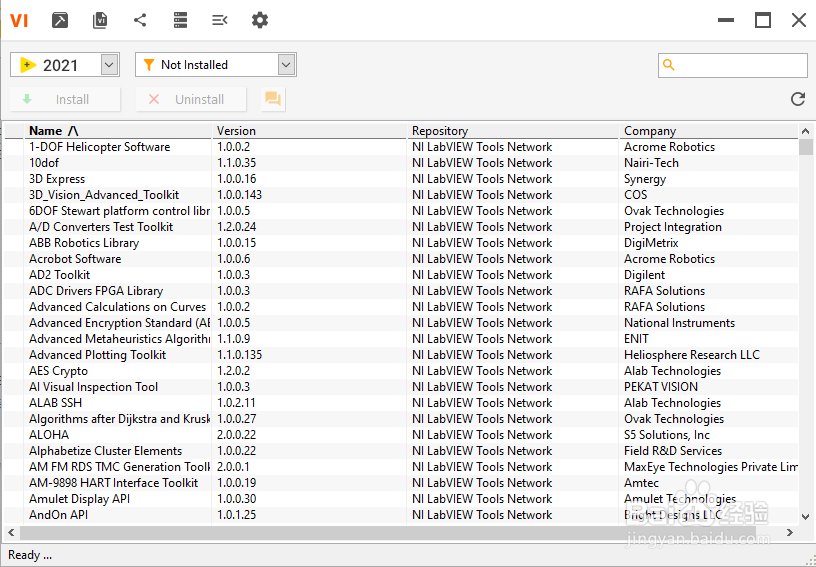Select Algorithms after Dijkstra and Kruskal
This screenshot has height=567, width=816.
coord(401,419)
